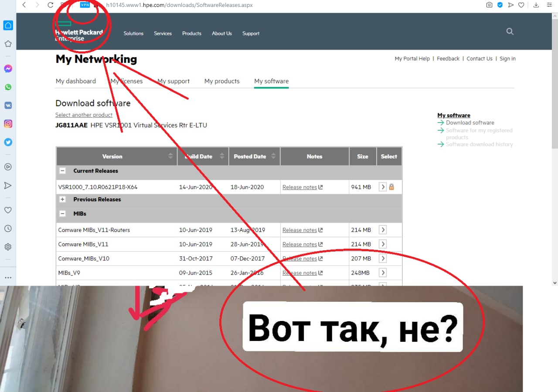The image size is (558, 392).
Task: Open the About Us menu
Action: click(x=222, y=34)
